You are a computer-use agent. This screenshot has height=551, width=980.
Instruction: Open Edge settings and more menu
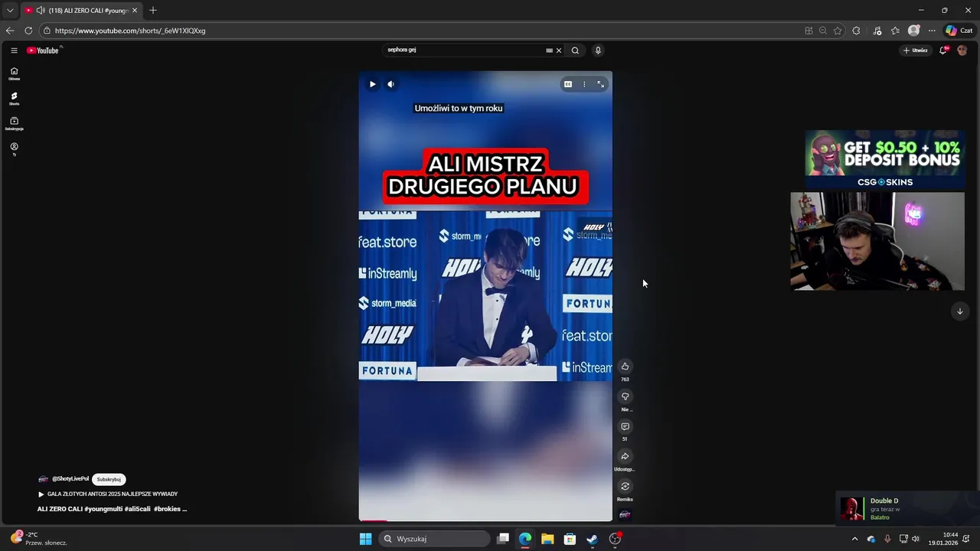point(932,31)
